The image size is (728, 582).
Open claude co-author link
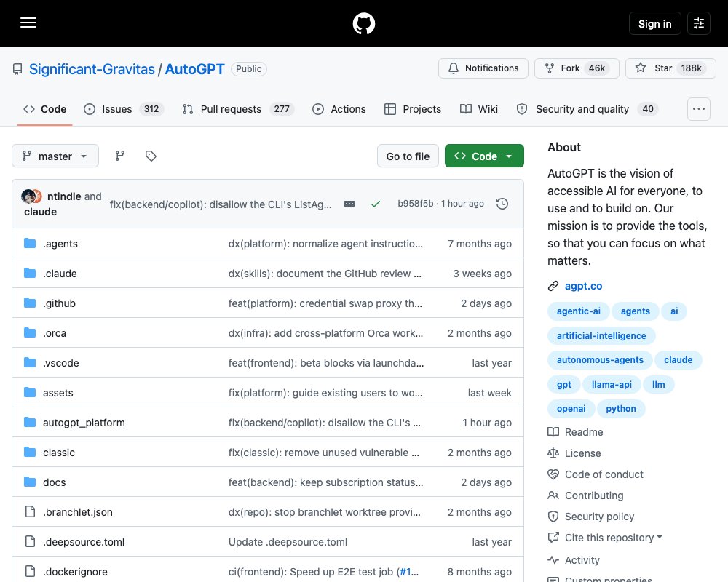(40, 212)
